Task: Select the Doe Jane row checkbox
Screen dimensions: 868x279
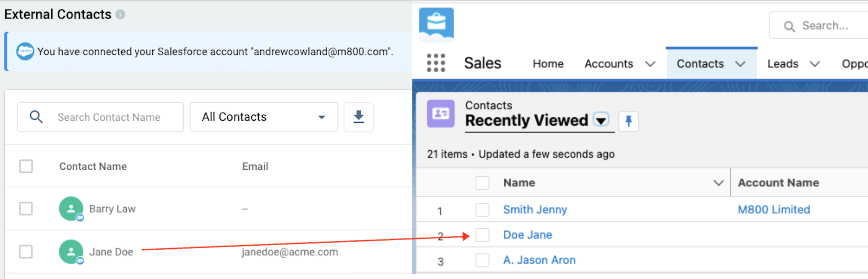Action: [x=482, y=235]
